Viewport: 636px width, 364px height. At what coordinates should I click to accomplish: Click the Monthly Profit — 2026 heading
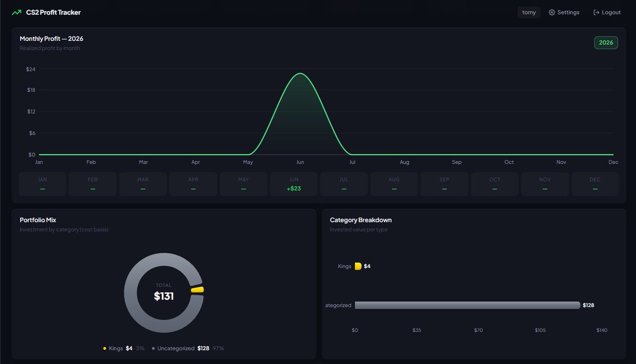pyautogui.click(x=51, y=39)
